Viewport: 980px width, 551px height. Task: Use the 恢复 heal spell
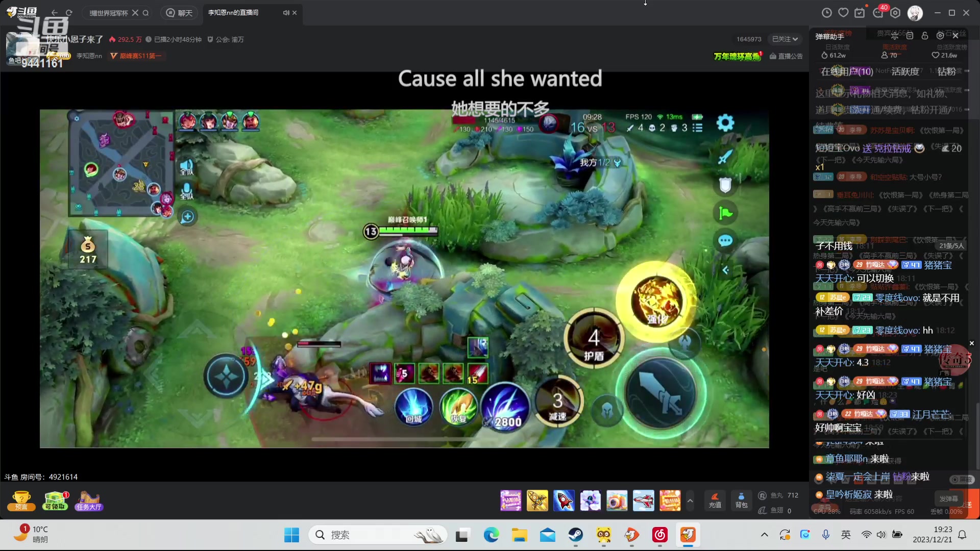pos(458,407)
